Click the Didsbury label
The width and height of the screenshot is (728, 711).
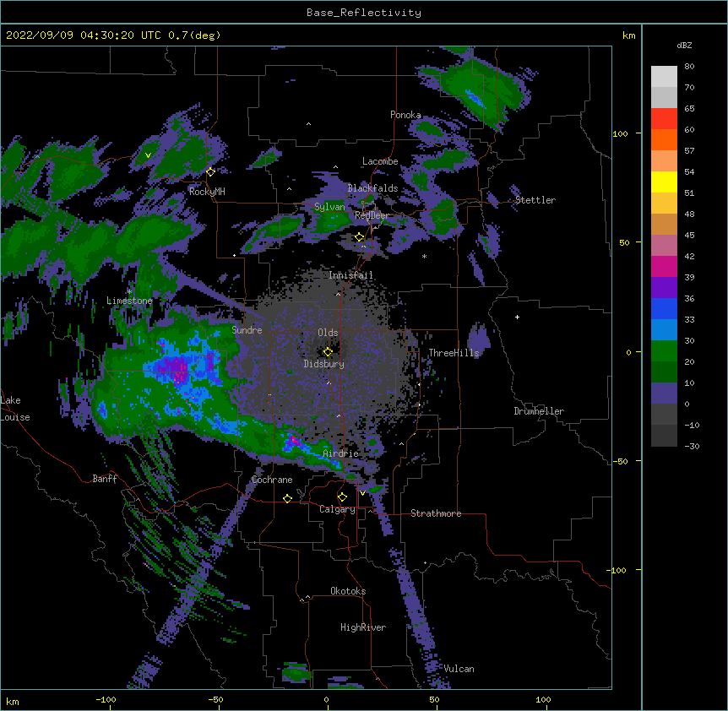point(324,364)
